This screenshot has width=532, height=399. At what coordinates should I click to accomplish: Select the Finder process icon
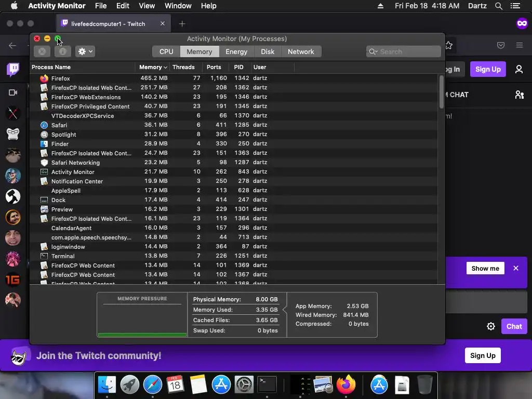click(x=44, y=144)
